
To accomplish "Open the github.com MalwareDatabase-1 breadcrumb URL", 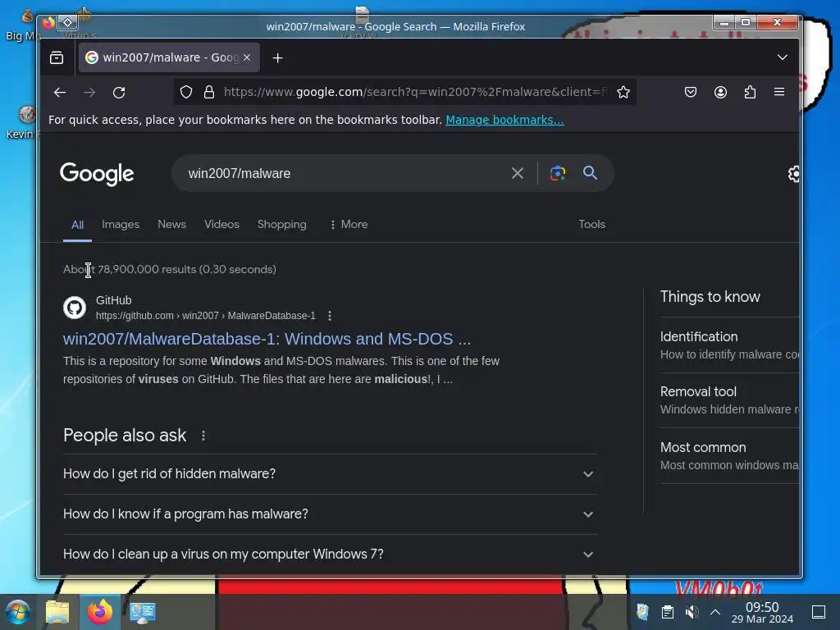I will point(206,316).
